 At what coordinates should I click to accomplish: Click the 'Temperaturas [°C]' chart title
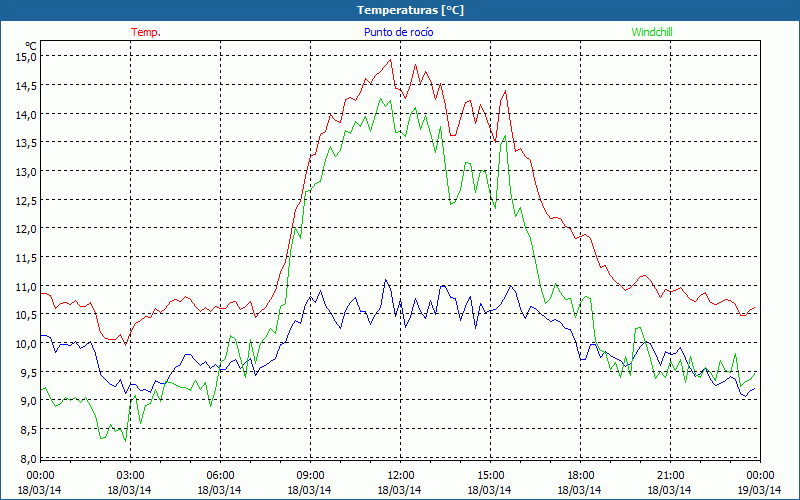(410, 10)
